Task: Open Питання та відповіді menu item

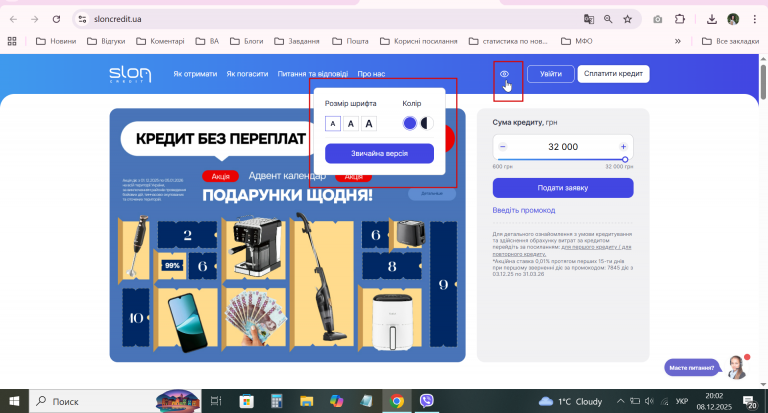Action: (312, 74)
